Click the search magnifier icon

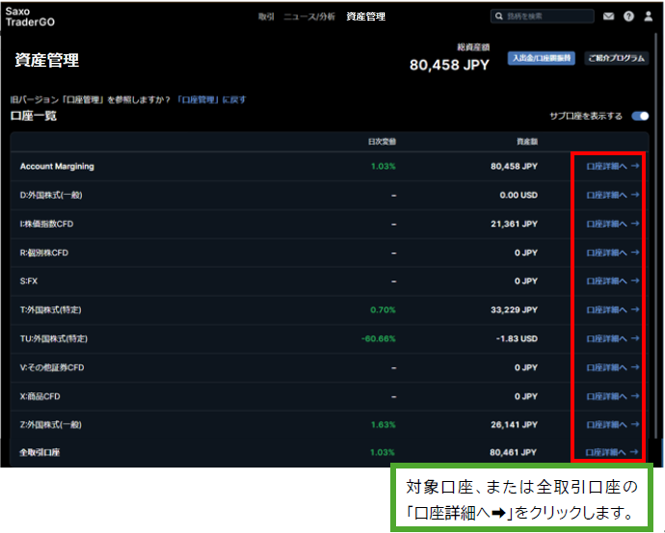[499, 16]
